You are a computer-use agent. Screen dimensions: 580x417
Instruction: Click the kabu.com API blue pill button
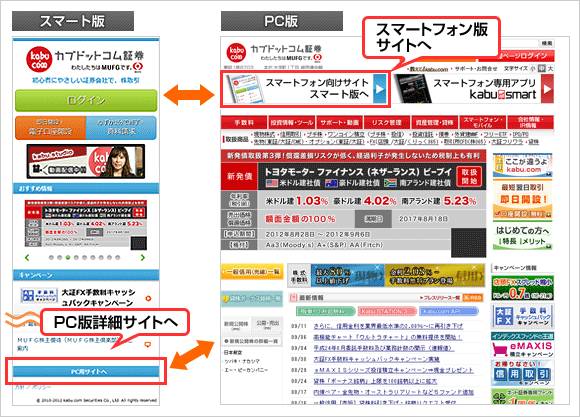[449, 312]
